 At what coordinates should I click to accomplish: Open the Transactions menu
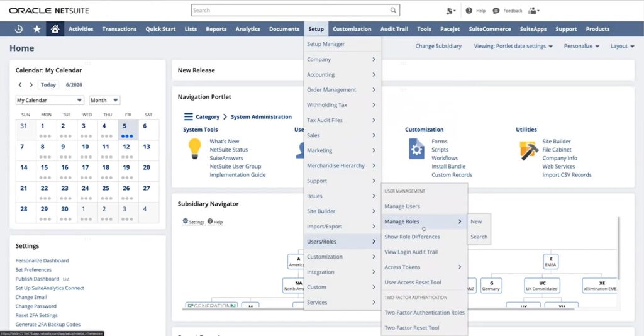(119, 29)
